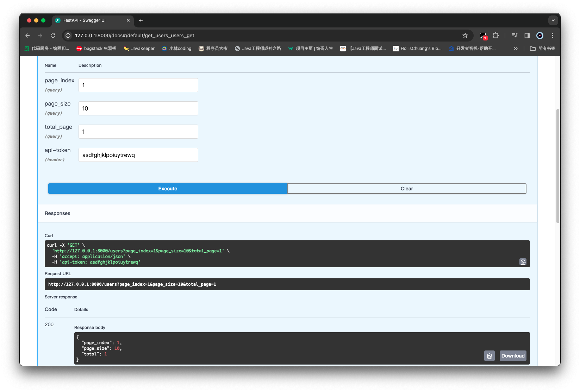Copy the response body to clipboard
580x392 pixels.
pos(489,356)
